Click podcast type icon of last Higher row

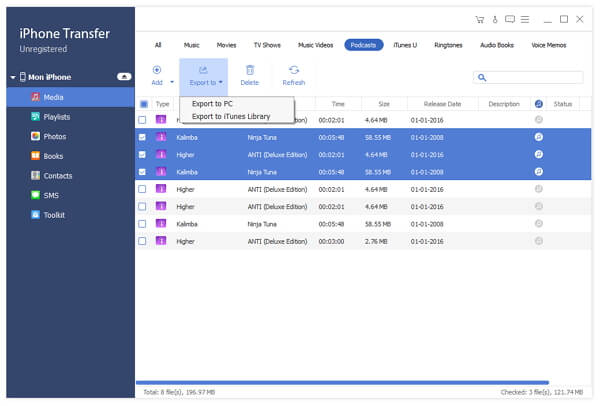161,241
